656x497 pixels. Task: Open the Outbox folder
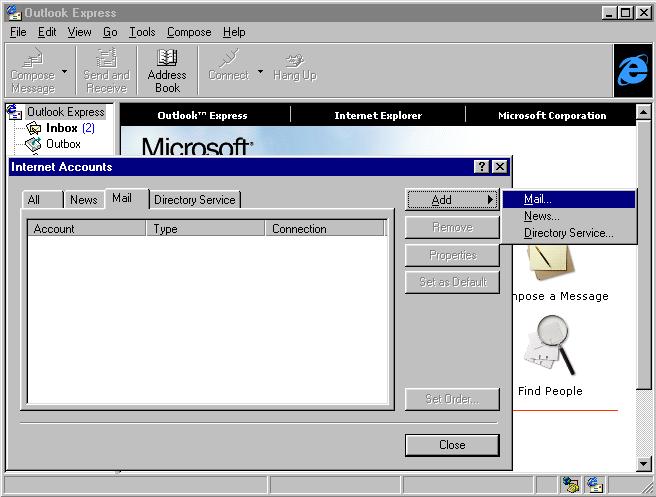(63, 144)
